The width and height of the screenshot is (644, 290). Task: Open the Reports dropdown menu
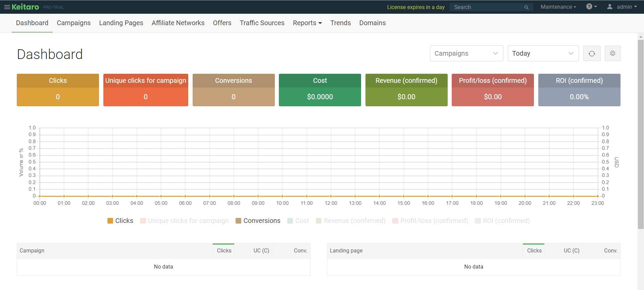click(307, 23)
